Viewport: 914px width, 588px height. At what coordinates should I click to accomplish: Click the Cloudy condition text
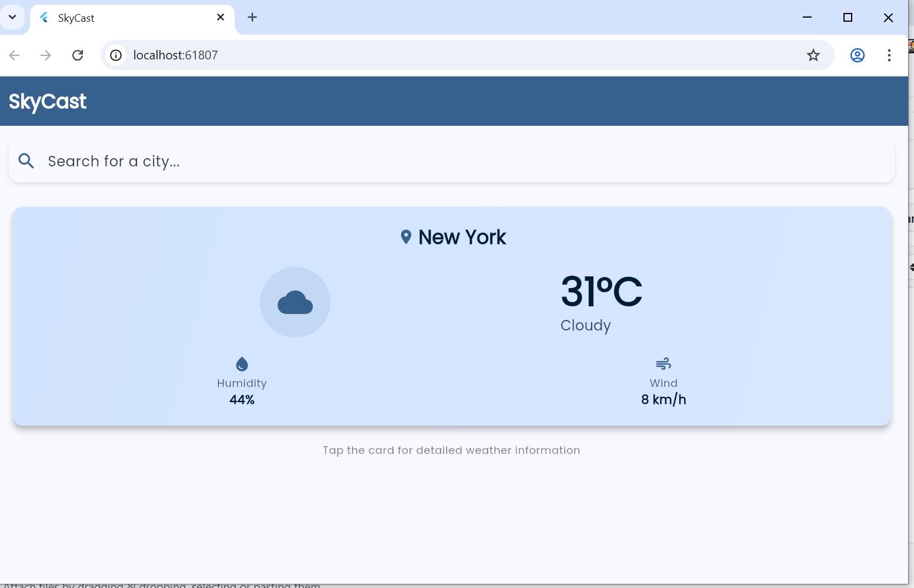click(586, 325)
